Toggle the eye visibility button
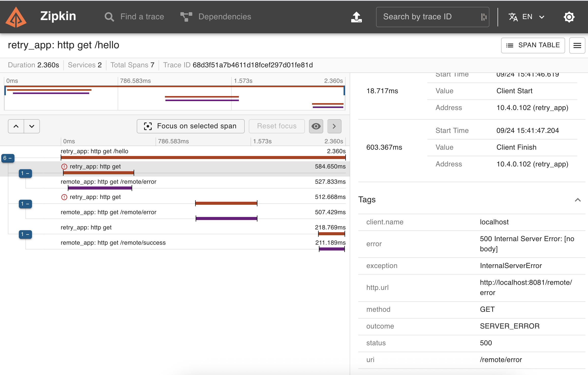Image resolution: width=588 pixels, height=375 pixels. [316, 126]
